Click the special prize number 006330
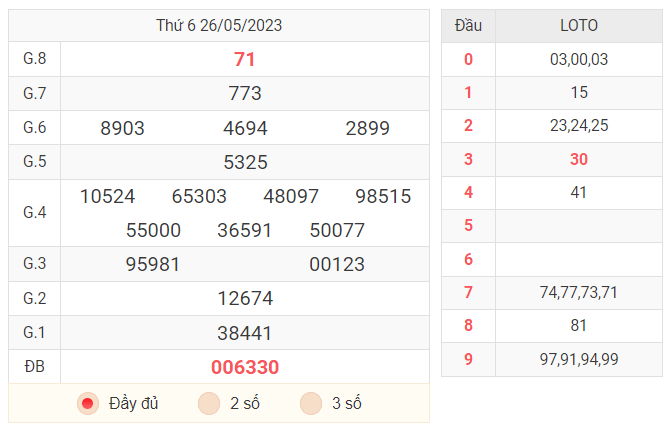 tap(245, 367)
